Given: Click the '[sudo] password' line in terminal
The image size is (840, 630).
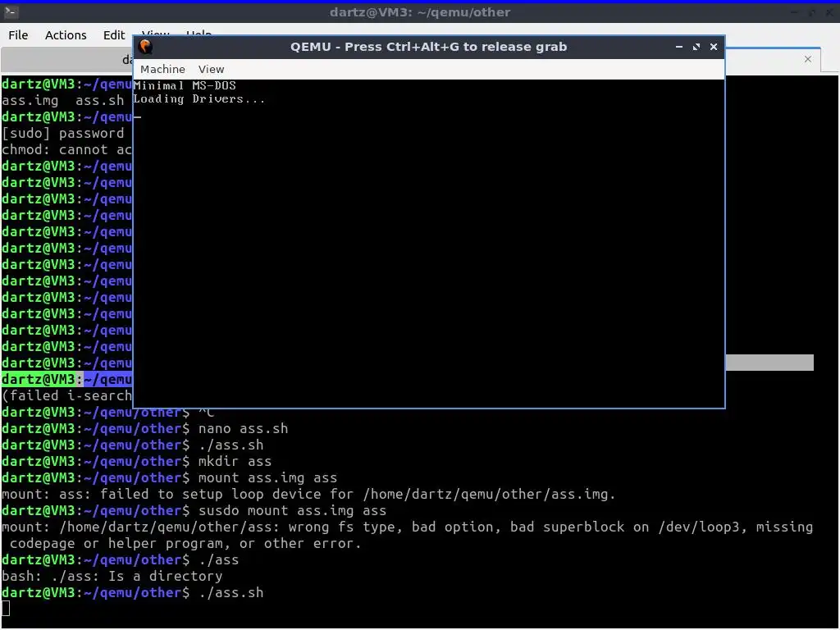Looking at the screenshot, I should click(x=62, y=134).
